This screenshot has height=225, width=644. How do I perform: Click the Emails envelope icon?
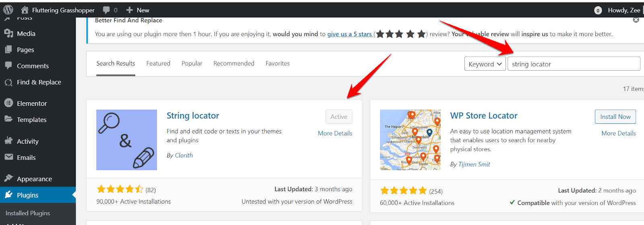[8, 157]
